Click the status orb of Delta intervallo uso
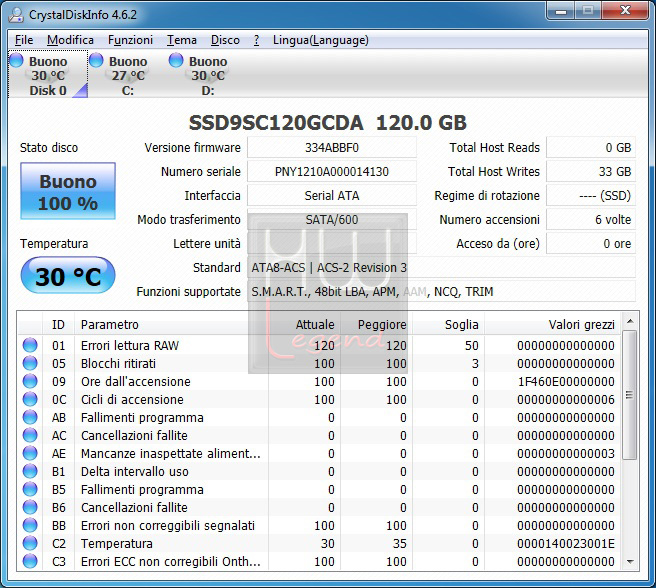Screen dimensions: 656x588 (30, 471)
